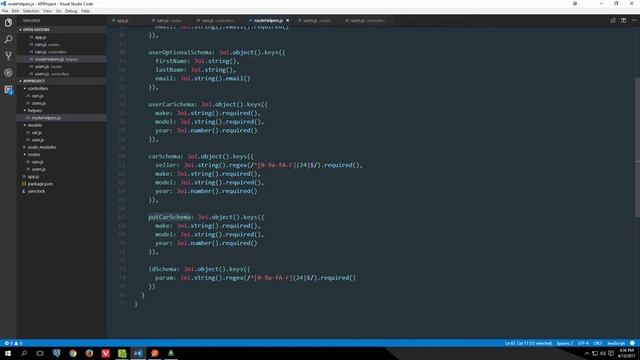This screenshot has width=640, height=360.
Task: Open the Debug view in activity bar
Action: pos(8,73)
